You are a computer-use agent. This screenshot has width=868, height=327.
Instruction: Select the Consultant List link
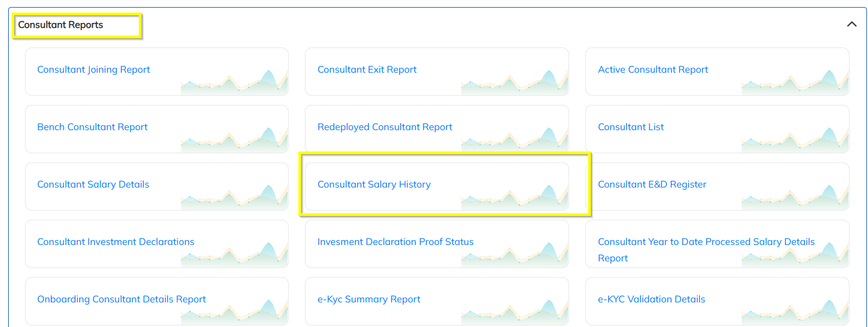[x=631, y=127]
